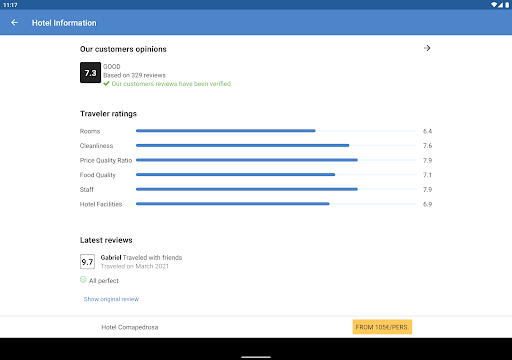Tap the GOOD rating label
Viewport: 512px width, 360px height.
click(112, 66)
